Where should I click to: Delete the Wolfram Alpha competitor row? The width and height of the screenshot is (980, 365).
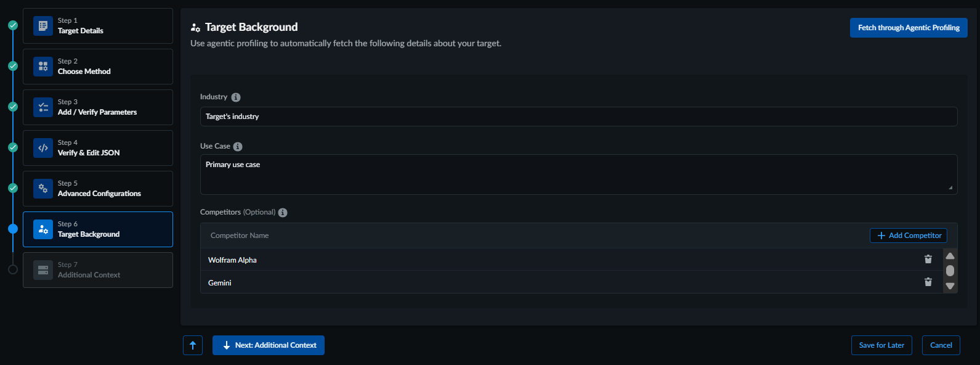pyautogui.click(x=928, y=260)
